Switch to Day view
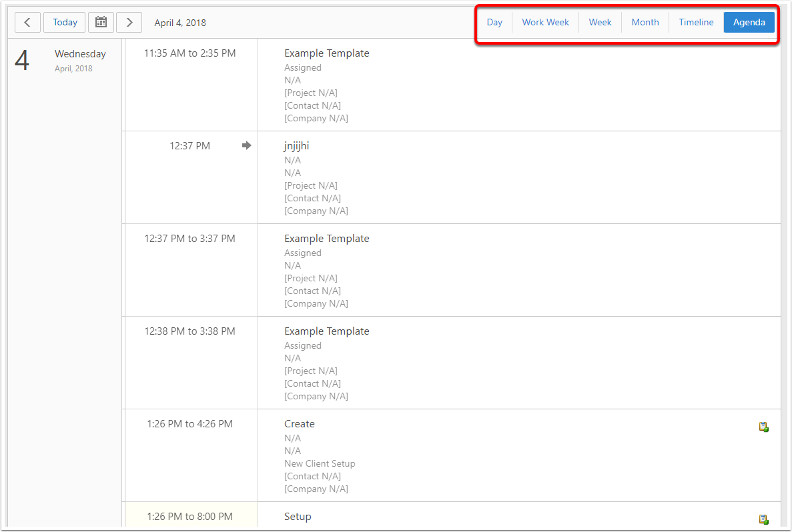792x532 pixels. coord(494,22)
